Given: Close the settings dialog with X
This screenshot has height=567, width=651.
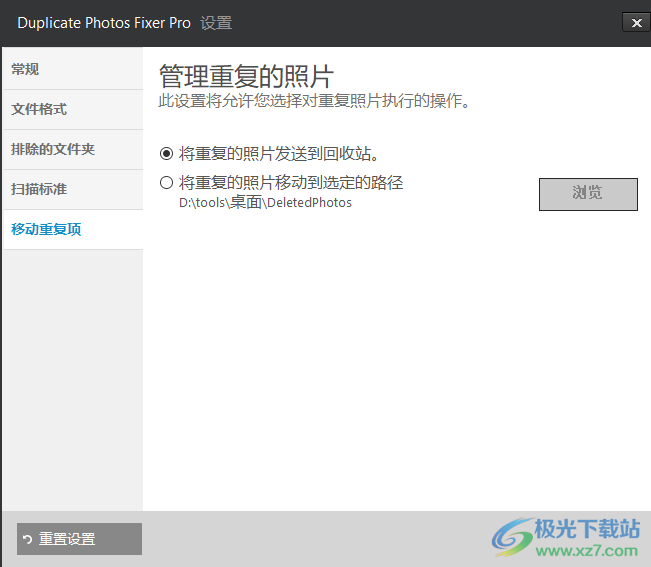Looking at the screenshot, I should (636, 22).
